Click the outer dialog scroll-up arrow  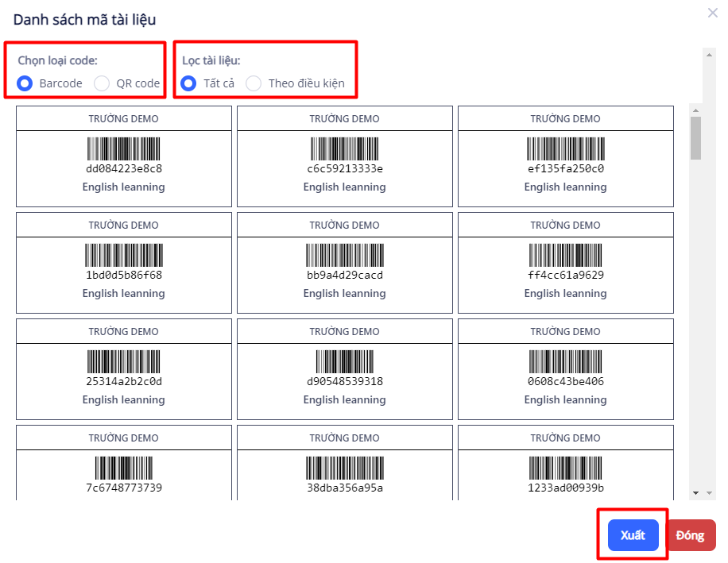click(707, 54)
